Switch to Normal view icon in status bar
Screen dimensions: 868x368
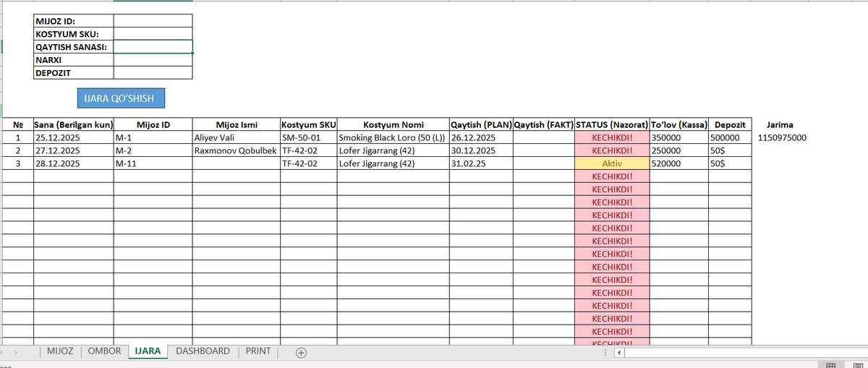[x=829, y=365]
